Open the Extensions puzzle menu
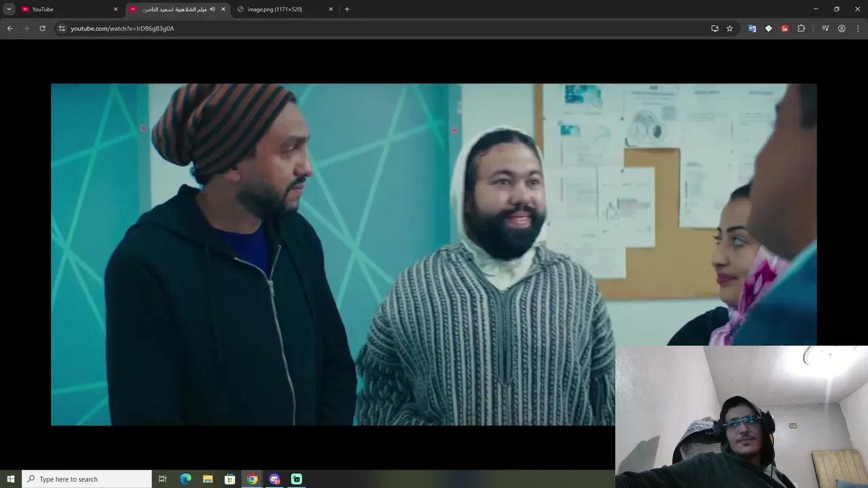Screen dimensions: 868x488 pyautogui.click(x=801, y=28)
